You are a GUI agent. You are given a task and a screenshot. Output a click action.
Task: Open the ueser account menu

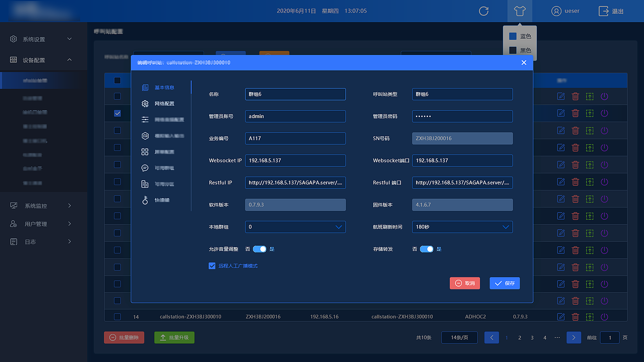point(566,11)
